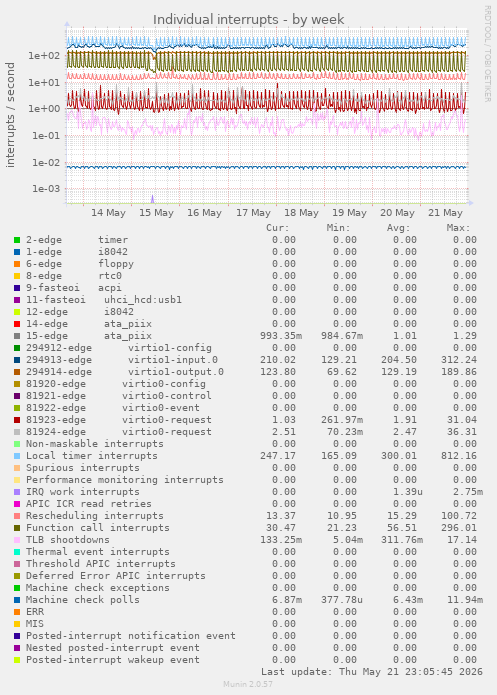Click the Last update timestamp text
497x695 pixels.
(x=372, y=672)
